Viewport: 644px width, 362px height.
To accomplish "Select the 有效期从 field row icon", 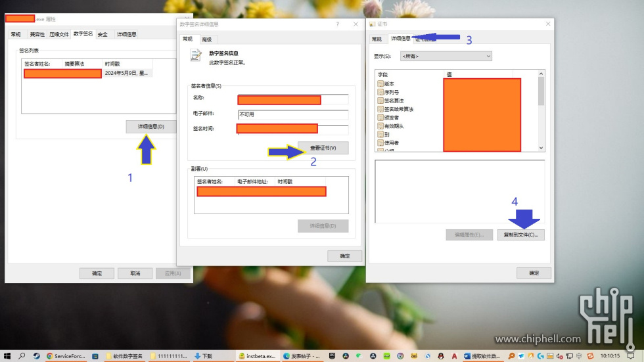I will pyautogui.click(x=380, y=126).
